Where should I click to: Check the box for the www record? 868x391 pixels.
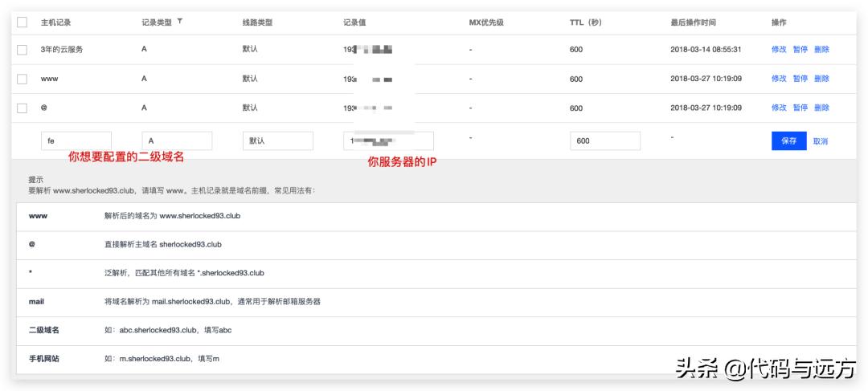tap(23, 79)
